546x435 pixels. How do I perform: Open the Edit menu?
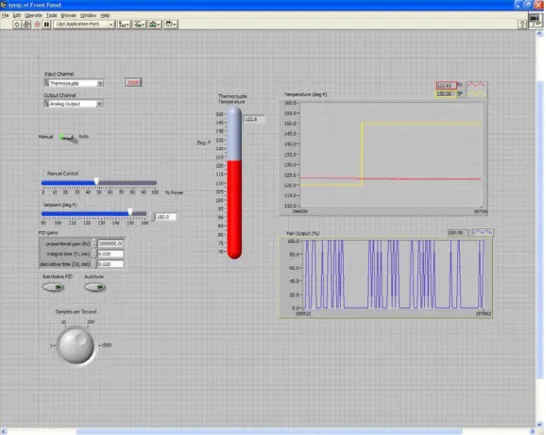17,15
